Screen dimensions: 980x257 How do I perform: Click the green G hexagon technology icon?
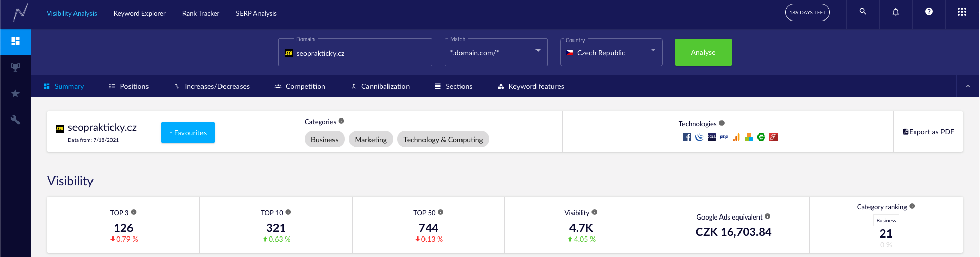click(x=761, y=137)
